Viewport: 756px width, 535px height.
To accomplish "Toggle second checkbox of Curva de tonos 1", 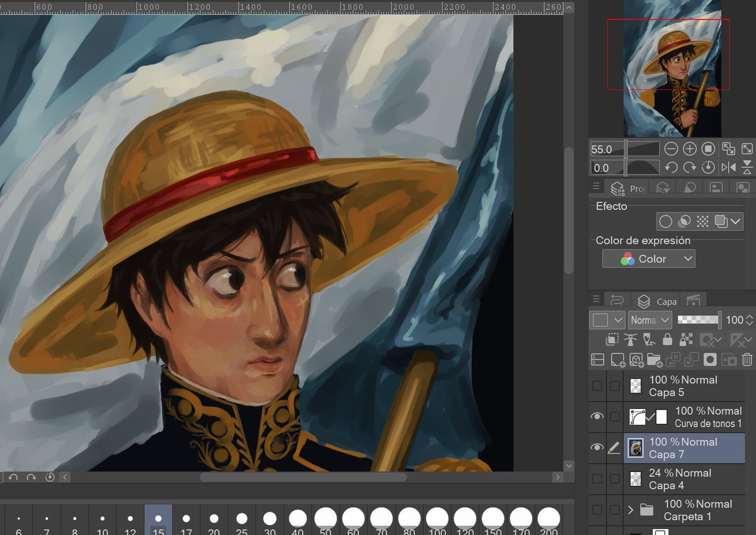I will point(615,417).
